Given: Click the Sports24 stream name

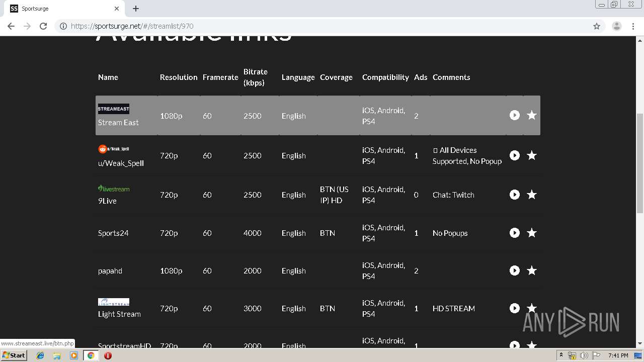Looking at the screenshot, I should pyautogui.click(x=113, y=233).
